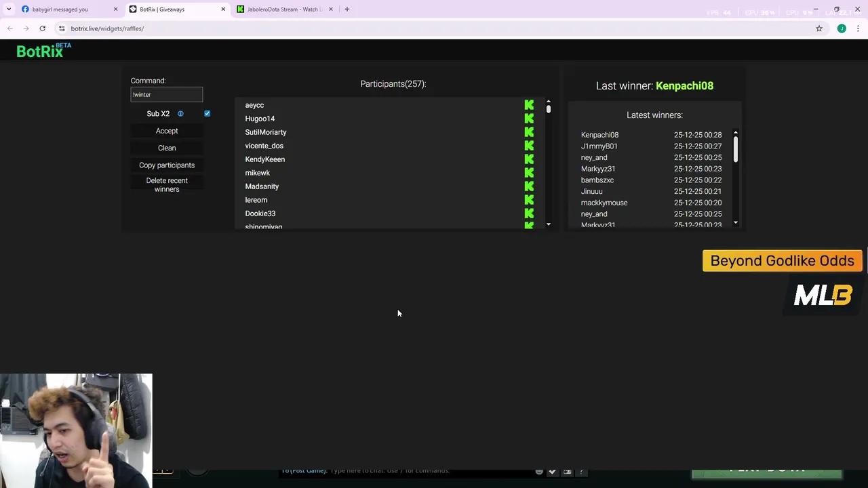Switch to JaboleroDota Stream tab

coord(283,9)
